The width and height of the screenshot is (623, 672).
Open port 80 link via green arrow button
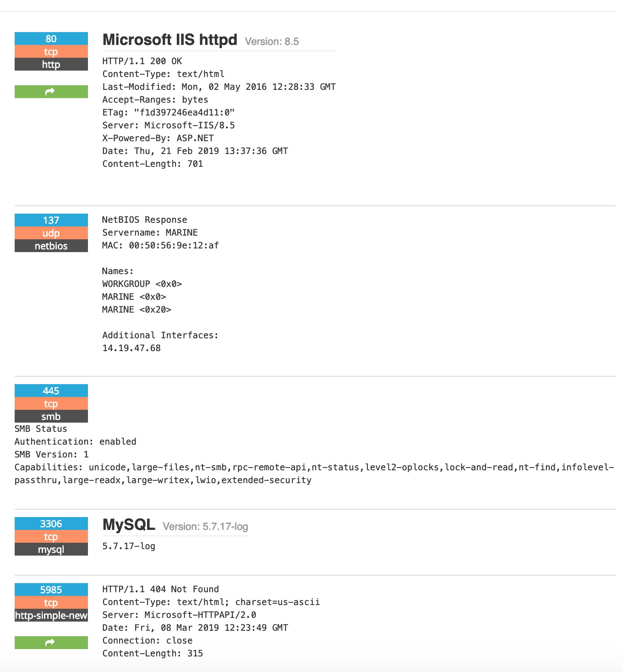(51, 92)
